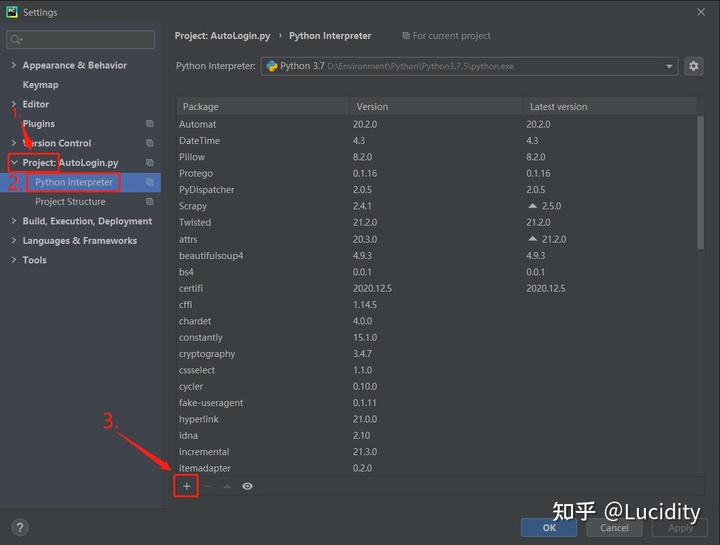Click the upgrade arrow next to attrs 21.2.0
This screenshot has height=545, width=720.
click(532, 239)
